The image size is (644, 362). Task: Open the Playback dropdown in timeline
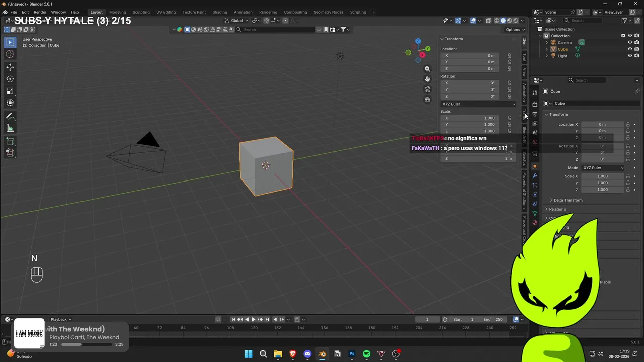[60, 319]
